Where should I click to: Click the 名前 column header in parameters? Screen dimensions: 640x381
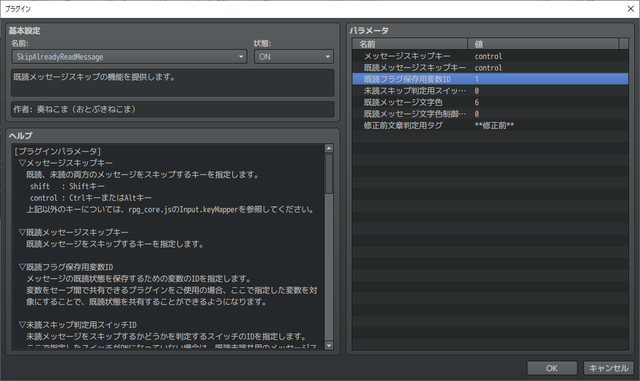point(410,44)
